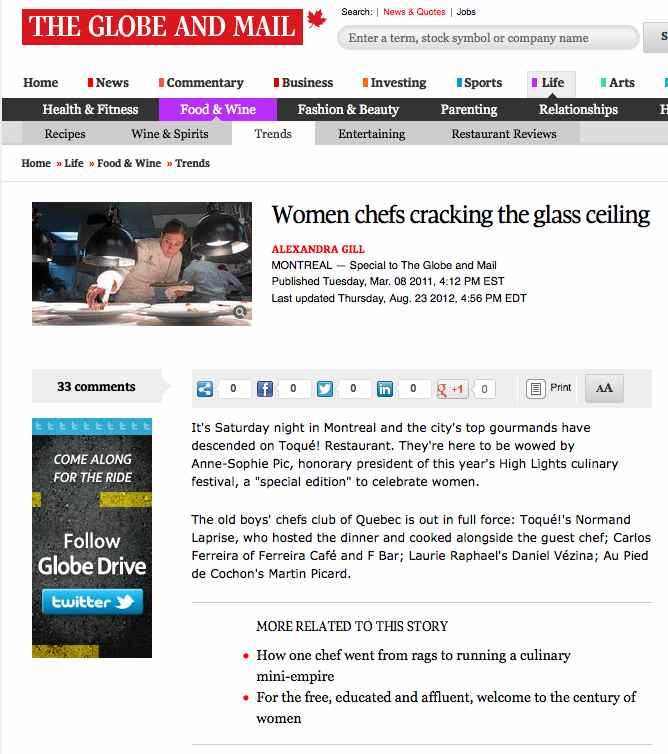The width and height of the screenshot is (668, 754).
Task: Click Trends in the breadcrumb
Action: coord(192,163)
